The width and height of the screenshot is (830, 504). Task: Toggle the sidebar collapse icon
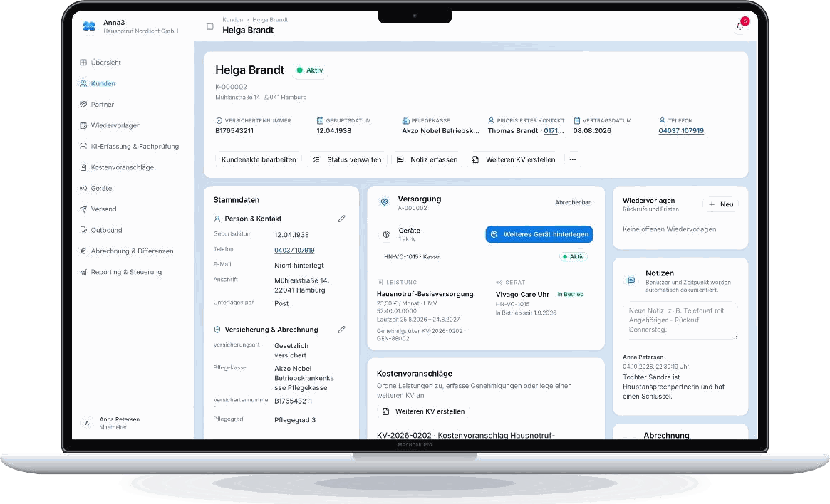210,26
